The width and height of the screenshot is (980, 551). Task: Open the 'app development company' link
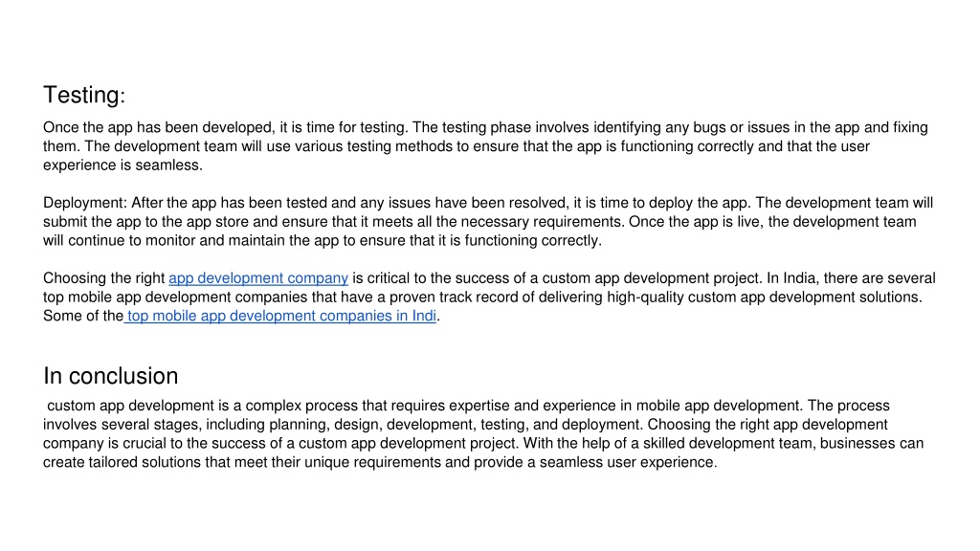(x=258, y=278)
